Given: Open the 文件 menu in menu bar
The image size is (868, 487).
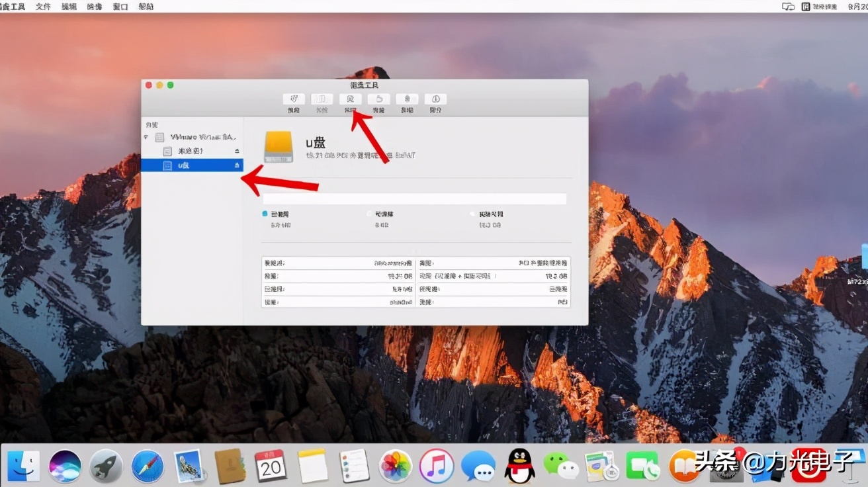Looking at the screenshot, I should [43, 6].
